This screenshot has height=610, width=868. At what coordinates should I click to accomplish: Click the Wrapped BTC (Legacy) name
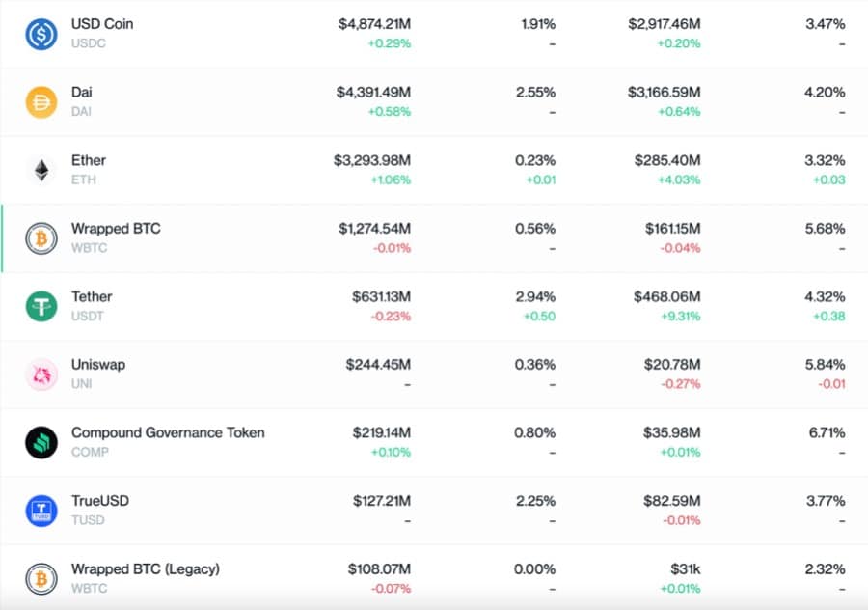(x=145, y=568)
